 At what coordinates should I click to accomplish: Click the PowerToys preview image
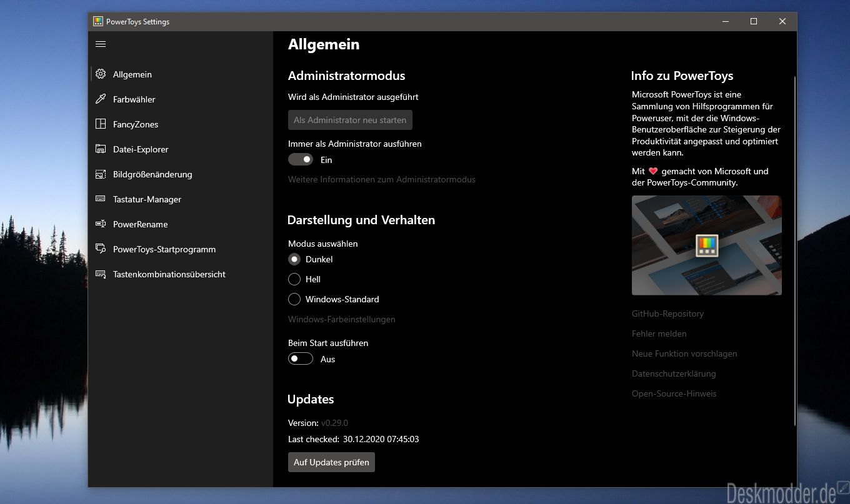pyautogui.click(x=707, y=245)
